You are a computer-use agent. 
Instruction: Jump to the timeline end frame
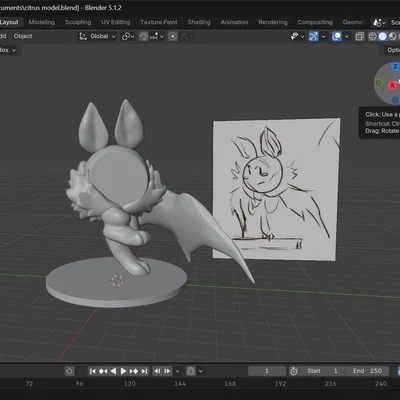pyautogui.click(x=145, y=371)
